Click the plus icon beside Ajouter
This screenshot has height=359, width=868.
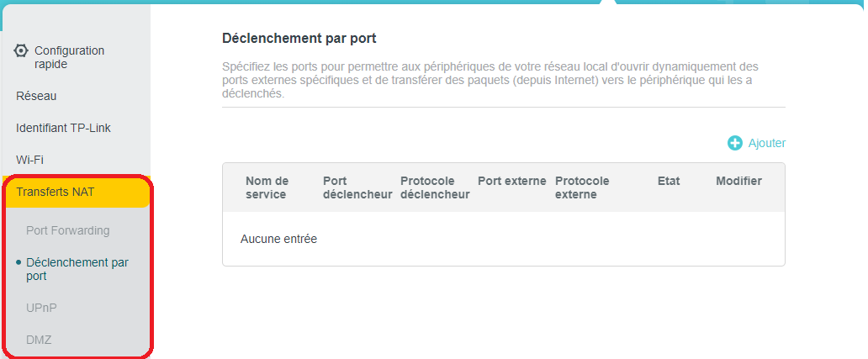pyautogui.click(x=735, y=144)
